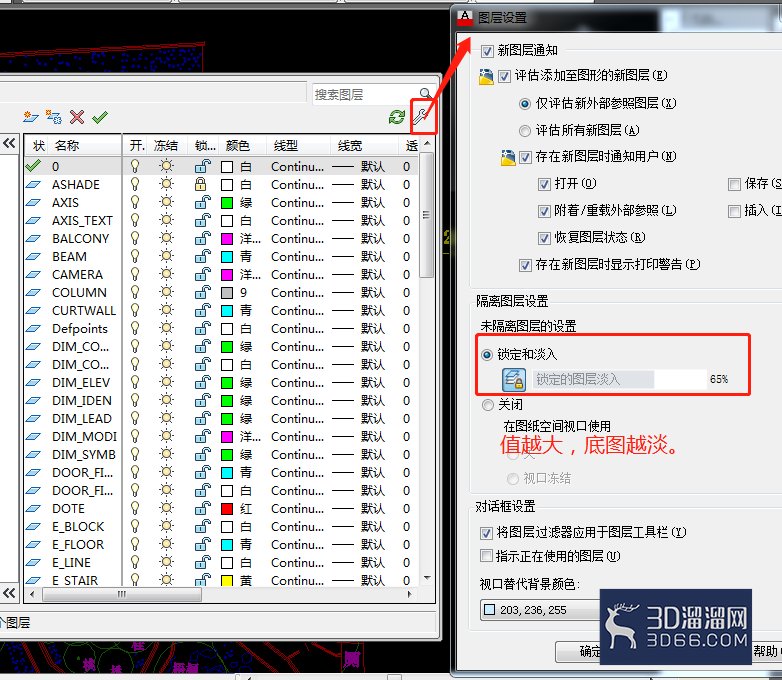The image size is (782, 680).
Task: Click the Continu... linetype of layer DOOR_FI... cyan row
Action: coord(297,472)
